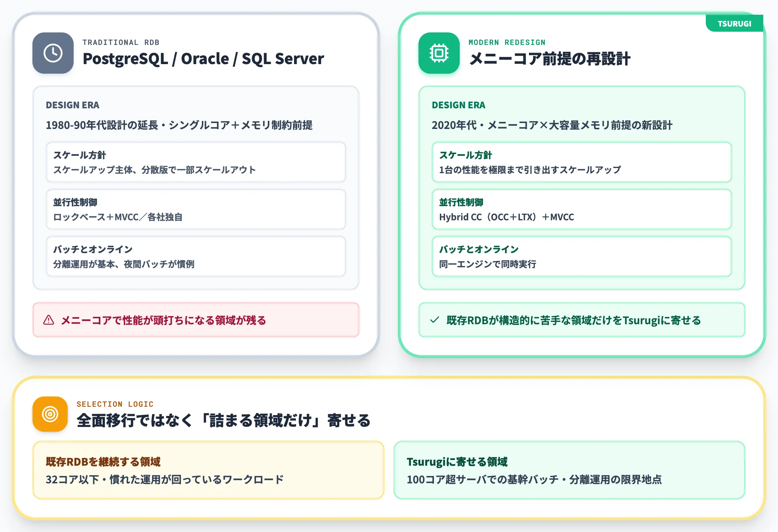Click the clock icon for Traditional RDB

coord(53,53)
